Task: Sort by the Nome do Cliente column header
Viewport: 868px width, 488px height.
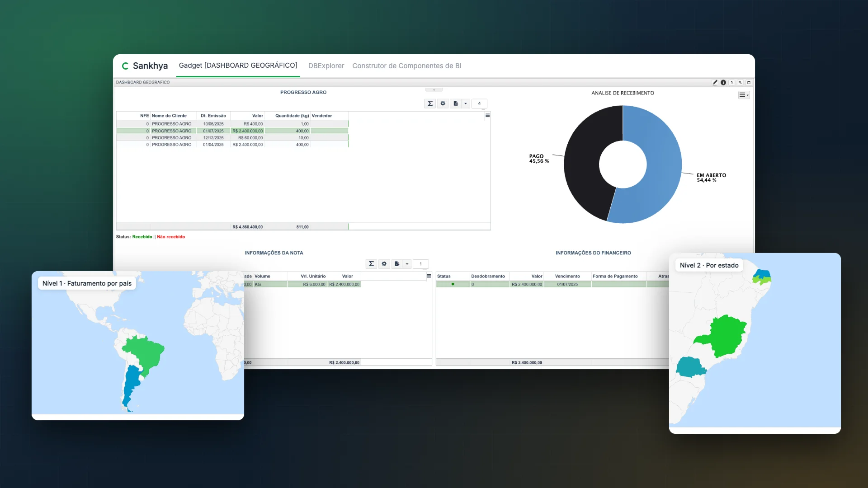Action: pos(173,116)
